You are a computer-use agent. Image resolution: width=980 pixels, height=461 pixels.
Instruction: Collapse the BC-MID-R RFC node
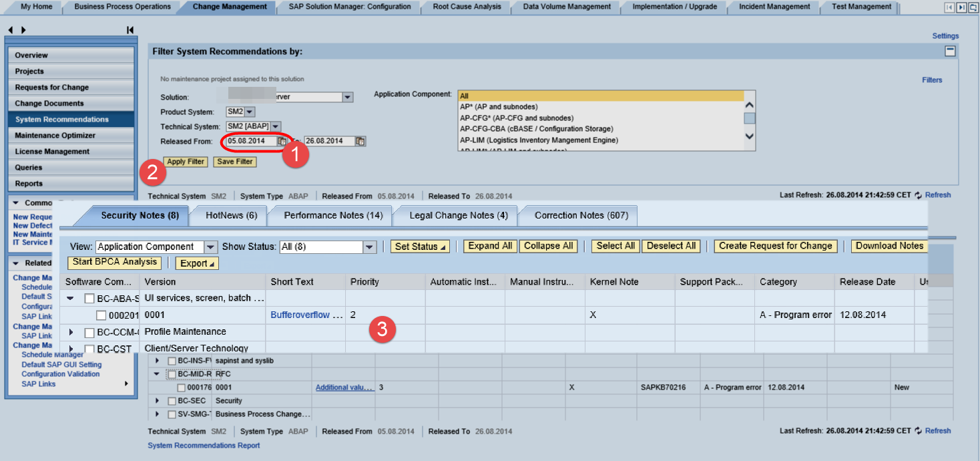click(157, 374)
